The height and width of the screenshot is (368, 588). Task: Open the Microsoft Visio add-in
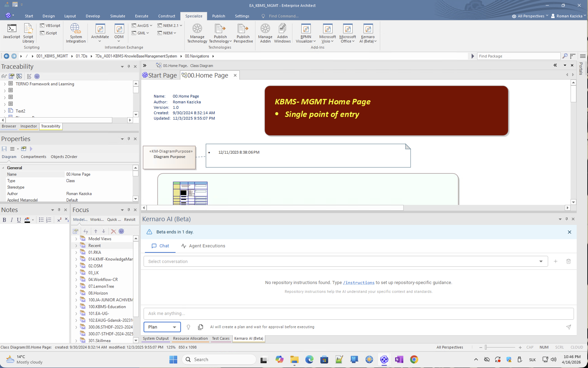[327, 33]
